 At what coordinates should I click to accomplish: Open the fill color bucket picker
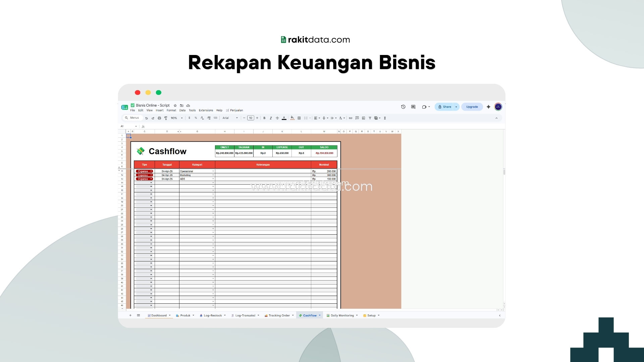coord(292,118)
